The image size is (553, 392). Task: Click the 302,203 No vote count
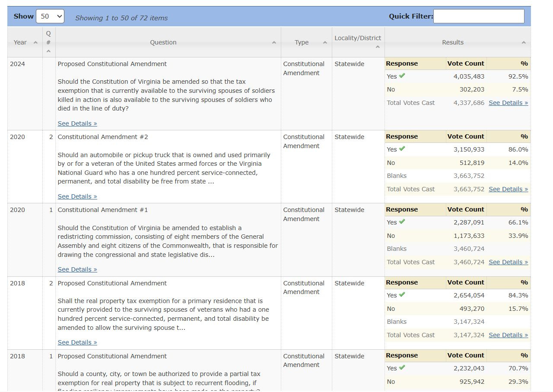pos(472,89)
